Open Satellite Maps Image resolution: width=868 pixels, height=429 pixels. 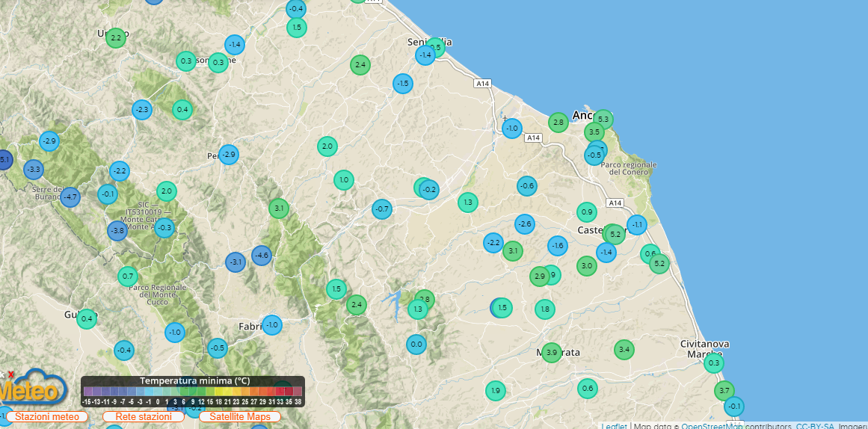tap(239, 416)
